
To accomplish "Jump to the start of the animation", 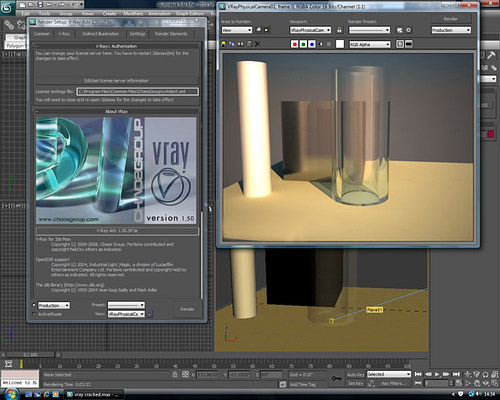I will pos(418,374).
